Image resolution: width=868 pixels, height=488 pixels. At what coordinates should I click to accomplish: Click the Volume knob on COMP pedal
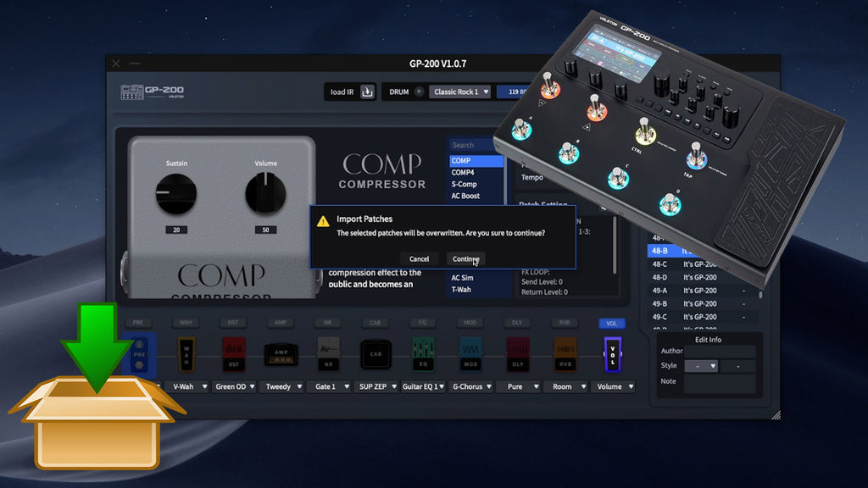265,194
